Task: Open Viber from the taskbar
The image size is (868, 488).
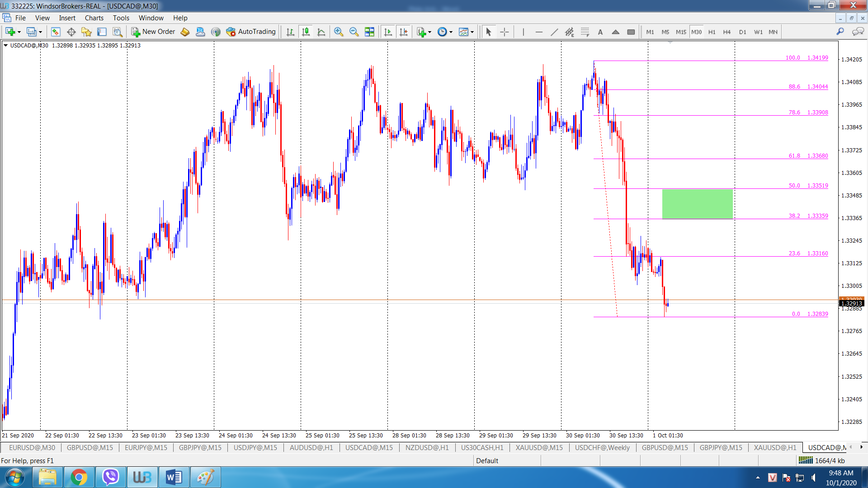Action: pyautogui.click(x=110, y=477)
